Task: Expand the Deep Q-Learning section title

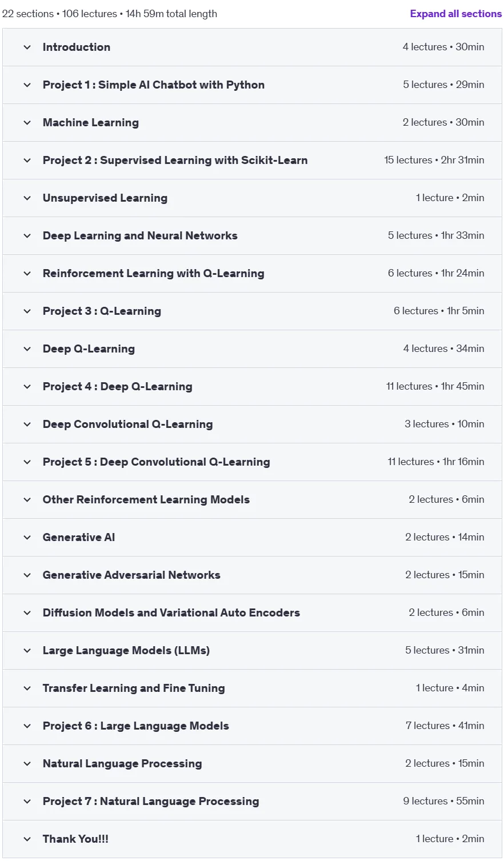Action: click(89, 349)
